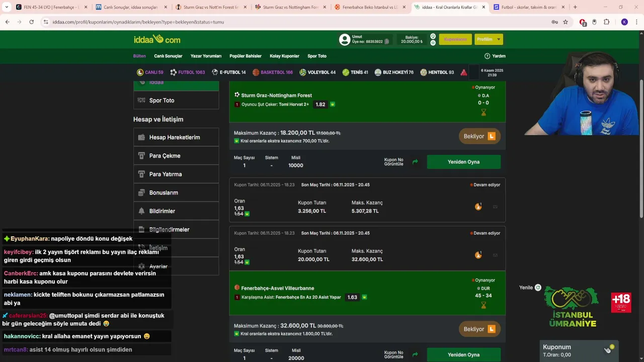Refresh the balance using the circular arrow icon
Screen dimensions: 644x362
pos(433,36)
